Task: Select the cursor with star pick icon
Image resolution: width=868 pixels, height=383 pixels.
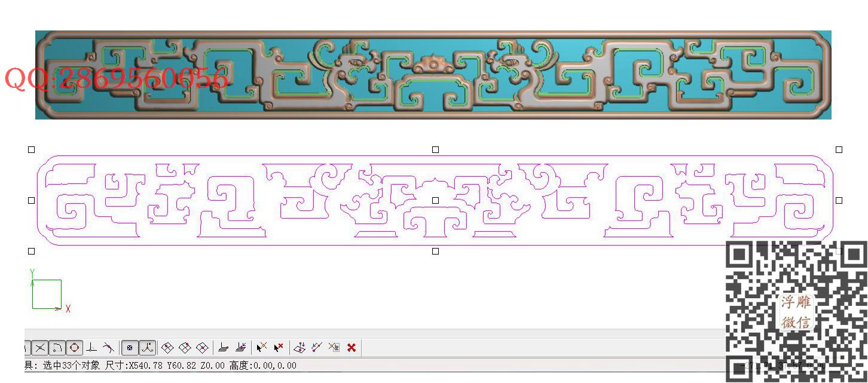Action: coord(261,347)
